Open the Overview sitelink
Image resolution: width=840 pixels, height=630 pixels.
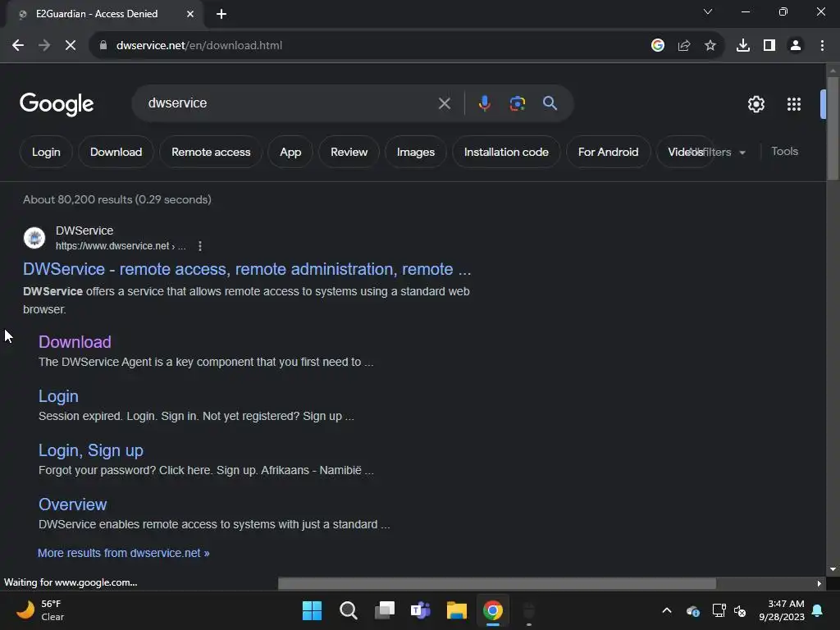point(73,504)
